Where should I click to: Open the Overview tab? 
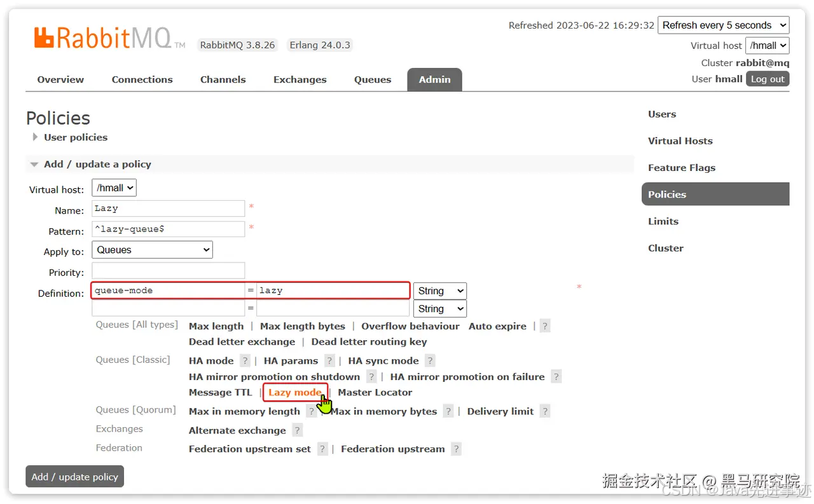tap(60, 79)
